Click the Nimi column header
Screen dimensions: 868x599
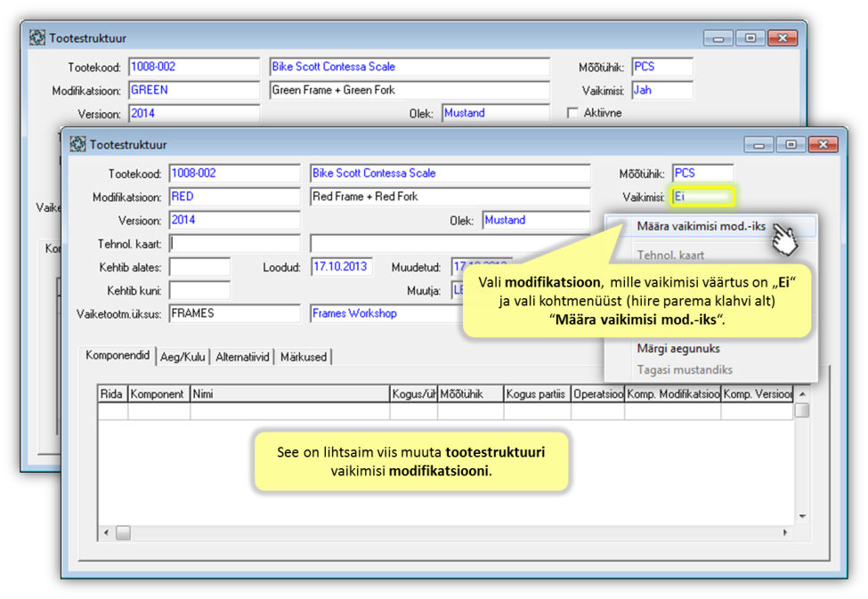tap(290, 394)
